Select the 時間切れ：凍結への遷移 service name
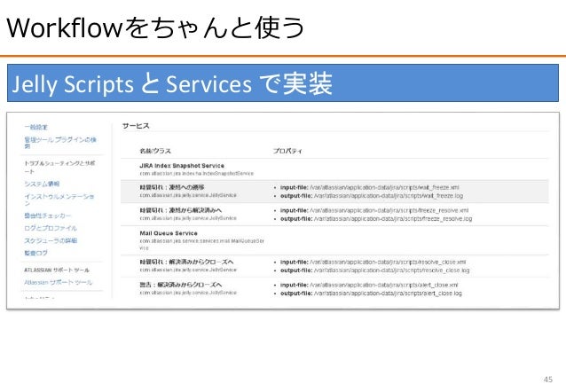Viewport: 566px width, 392px height. pos(172,187)
